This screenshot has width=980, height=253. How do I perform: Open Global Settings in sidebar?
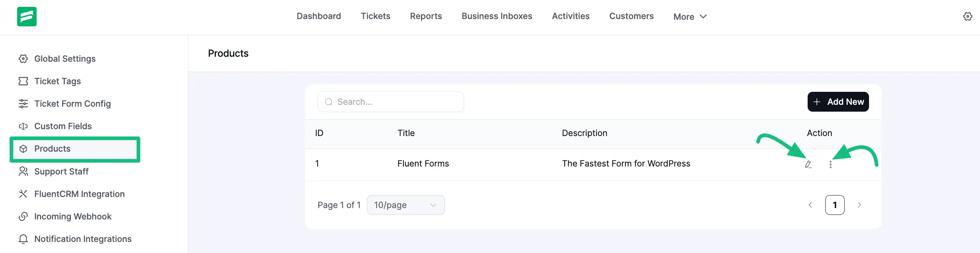(x=65, y=59)
